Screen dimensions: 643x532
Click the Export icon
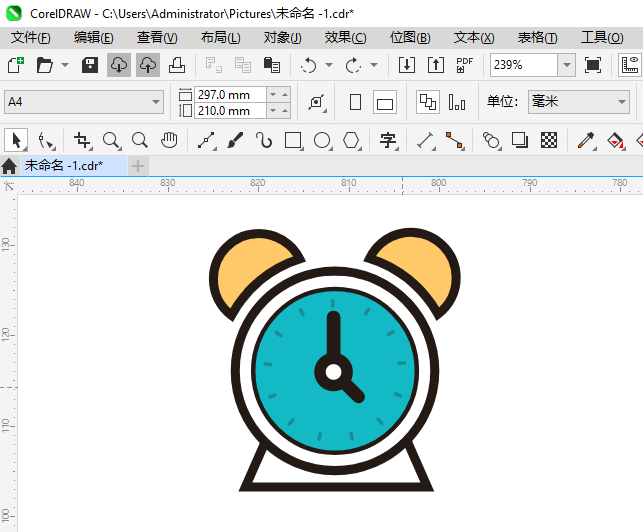[436, 65]
